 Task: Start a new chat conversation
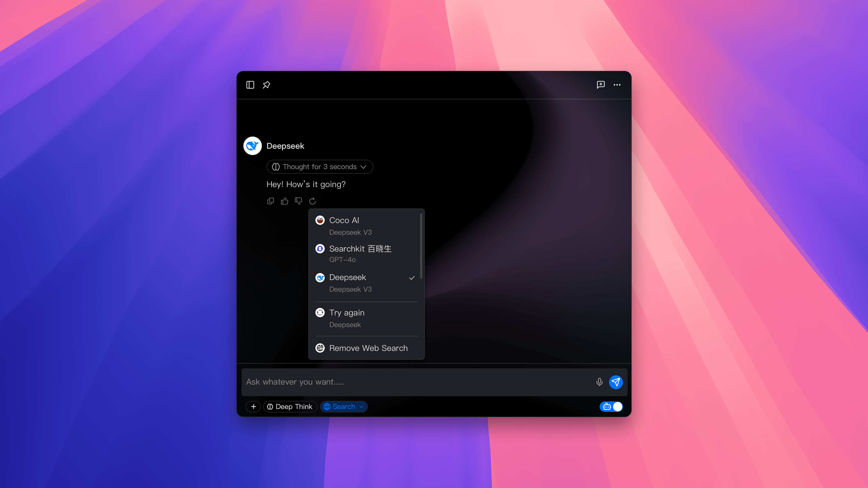tap(601, 85)
